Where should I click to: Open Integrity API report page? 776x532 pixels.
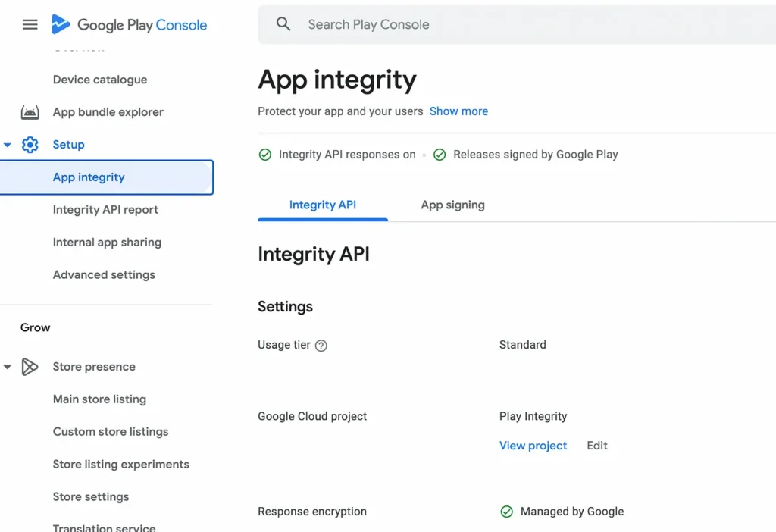(105, 210)
